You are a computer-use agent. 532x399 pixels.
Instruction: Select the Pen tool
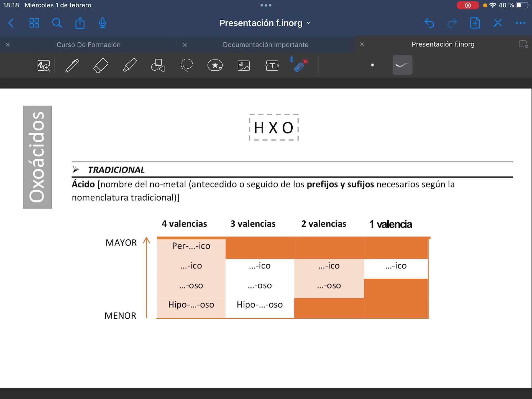72,65
